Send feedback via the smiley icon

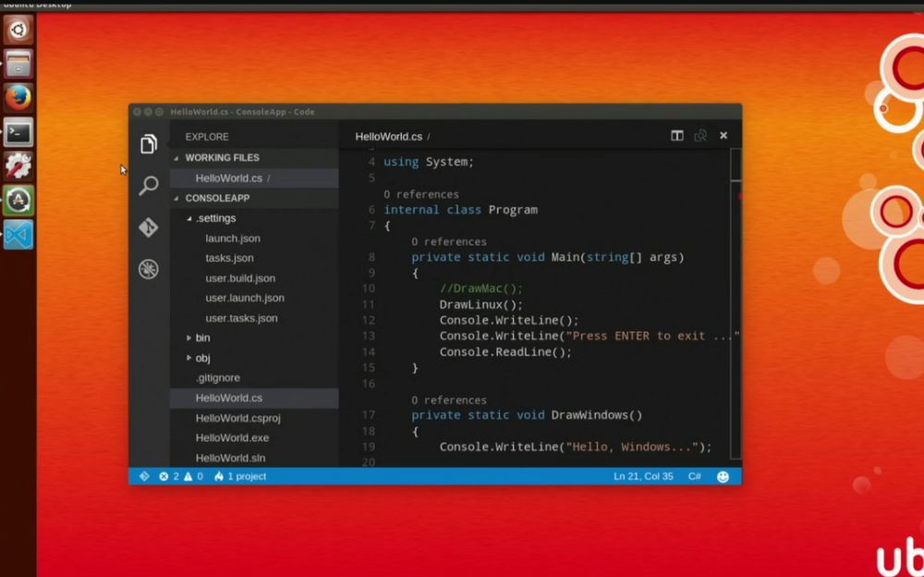point(723,477)
